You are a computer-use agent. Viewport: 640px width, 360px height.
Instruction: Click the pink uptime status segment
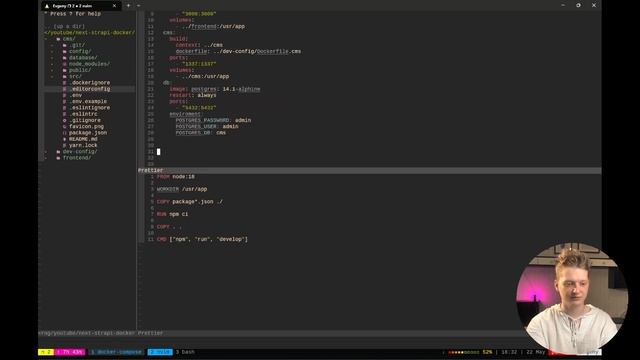[70, 352]
